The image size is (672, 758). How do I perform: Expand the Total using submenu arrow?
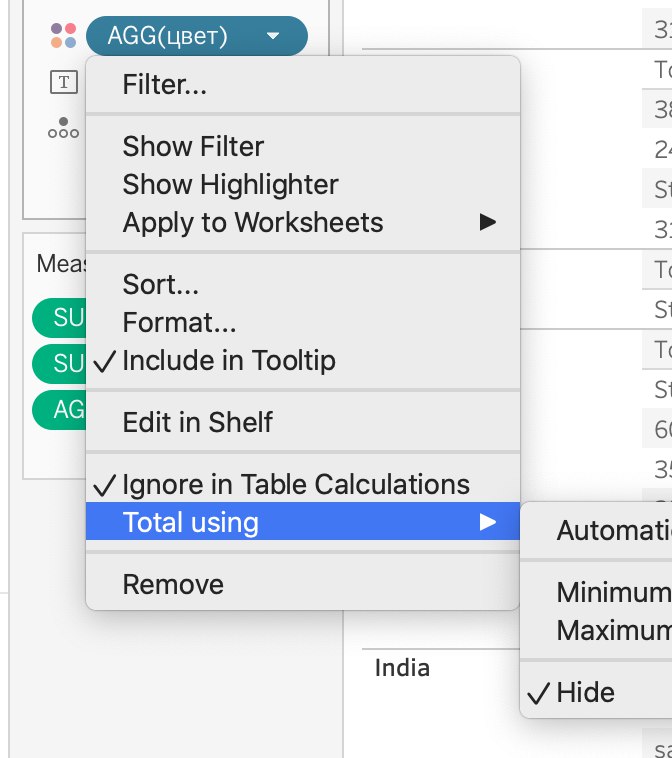coord(488,522)
